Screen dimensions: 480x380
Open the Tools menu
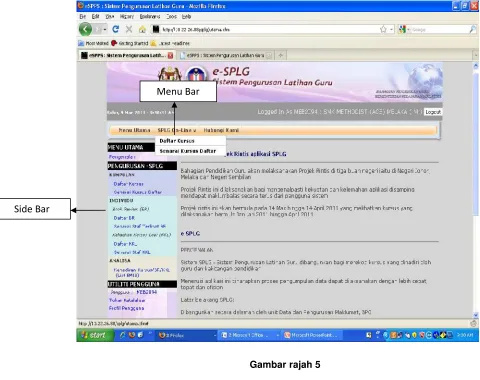pyautogui.click(x=171, y=16)
